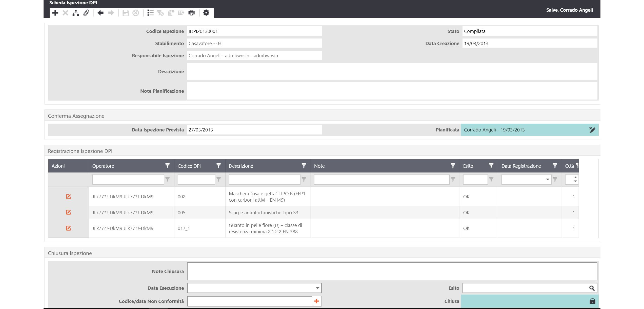The width and height of the screenshot is (644, 309).
Task: Click the Codice Ispezione field IDPI20130001
Action: (254, 31)
